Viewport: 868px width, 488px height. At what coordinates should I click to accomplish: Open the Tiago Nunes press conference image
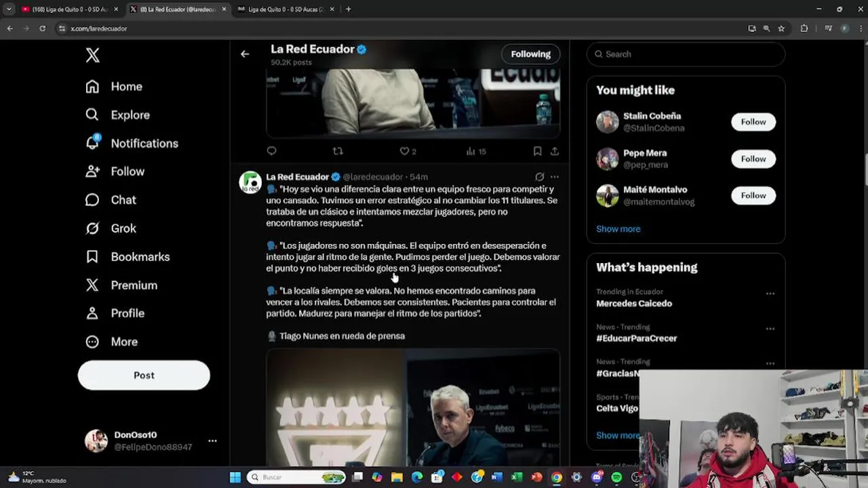[x=413, y=407]
